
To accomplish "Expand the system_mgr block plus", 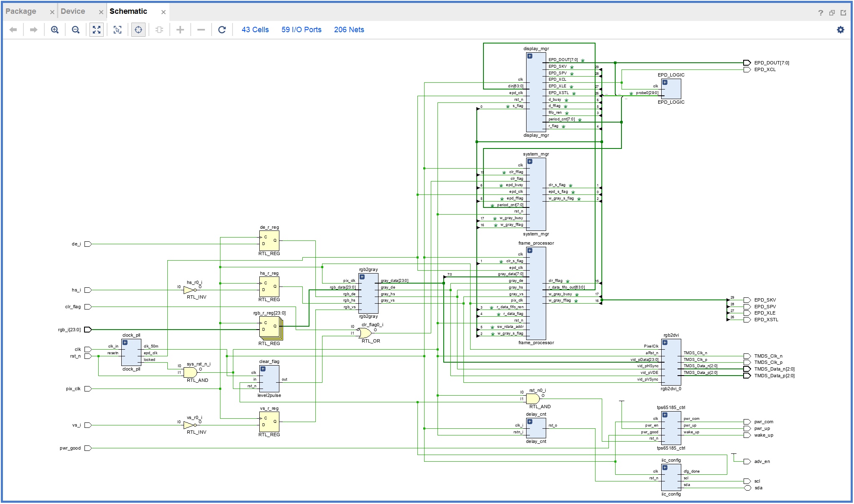I will click(x=530, y=161).
